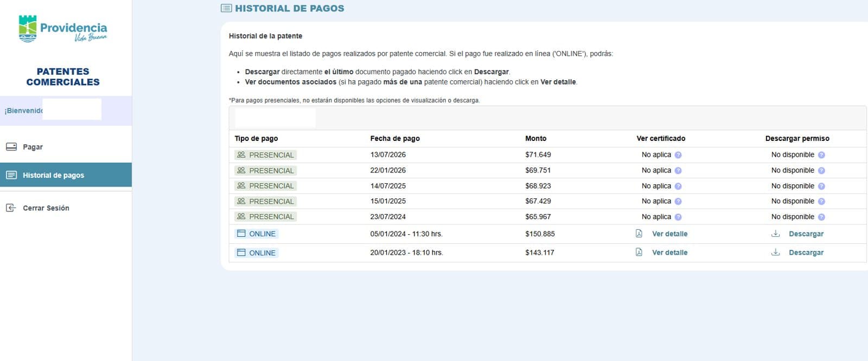This screenshot has height=361, width=868.
Task: Open Ver detalle for the $143.117 payment
Action: tap(669, 253)
